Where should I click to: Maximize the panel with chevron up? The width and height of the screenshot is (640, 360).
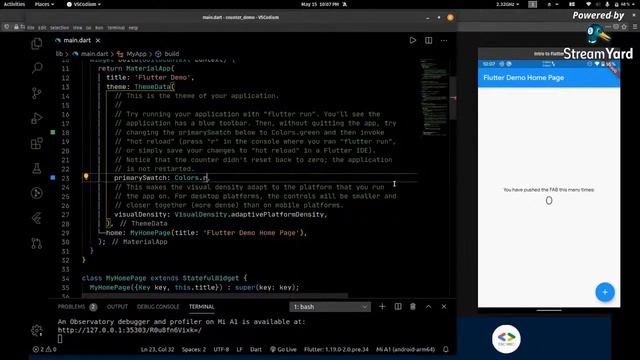click(x=429, y=307)
